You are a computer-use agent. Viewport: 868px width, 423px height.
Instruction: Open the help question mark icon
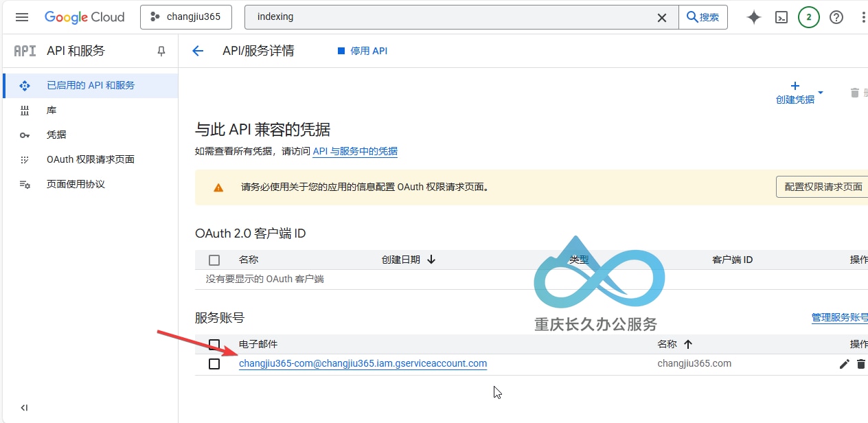click(x=836, y=17)
